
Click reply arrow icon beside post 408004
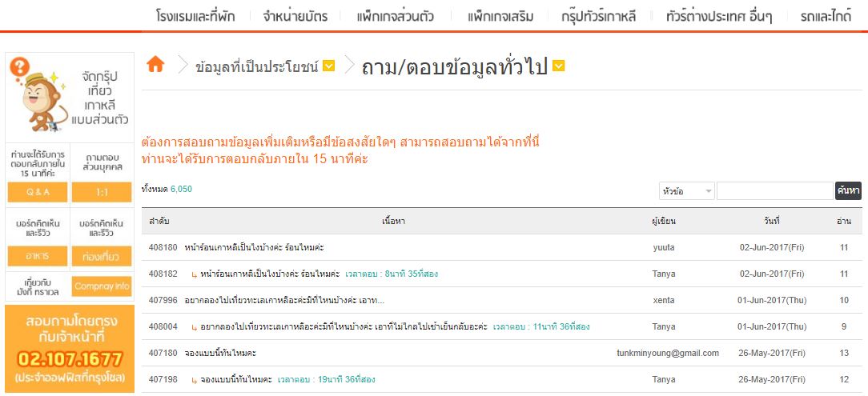click(x=194, y=326)
